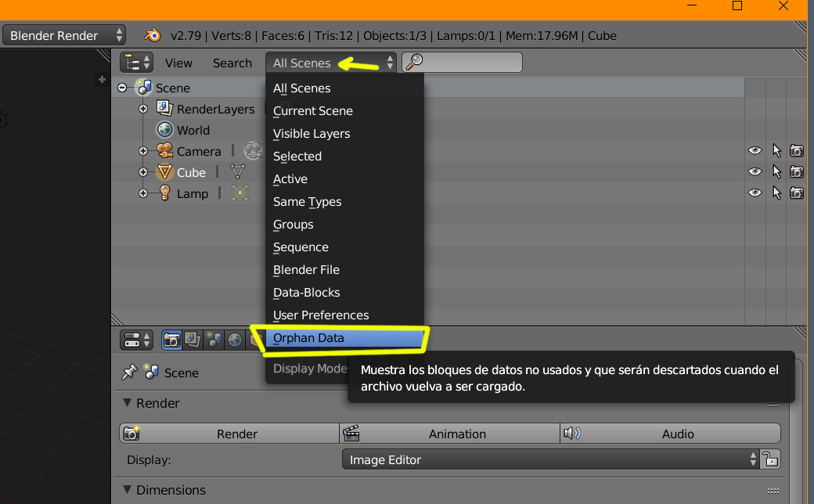Choose Sequence display mode
Viewport: 814px width, 504px height.
point(344,247)
